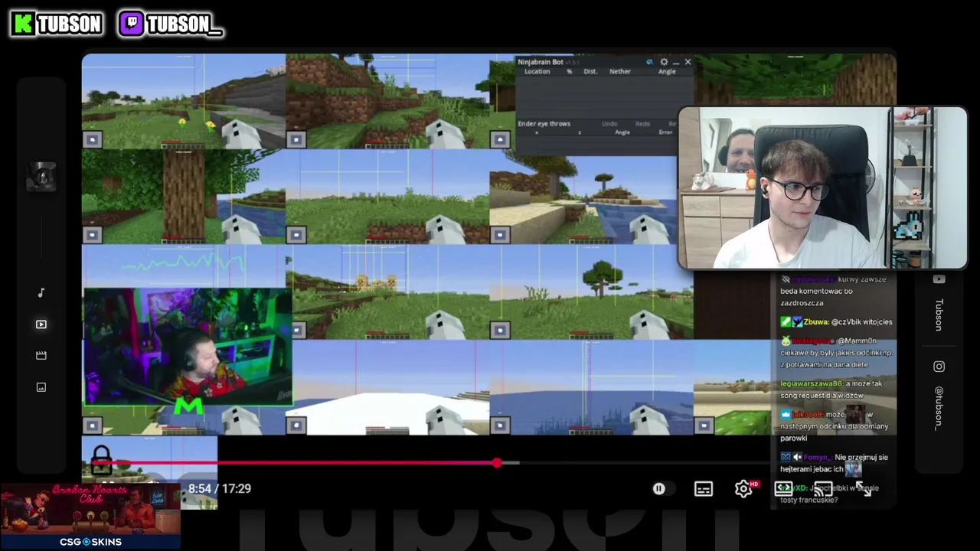Click the red progress bar scrubber knob

(498, 463)
